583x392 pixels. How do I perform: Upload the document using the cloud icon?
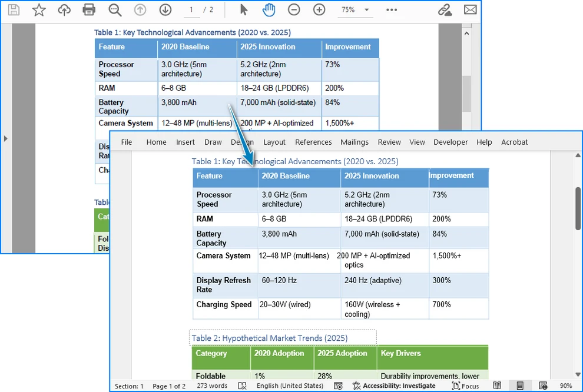tap(64, 9)
